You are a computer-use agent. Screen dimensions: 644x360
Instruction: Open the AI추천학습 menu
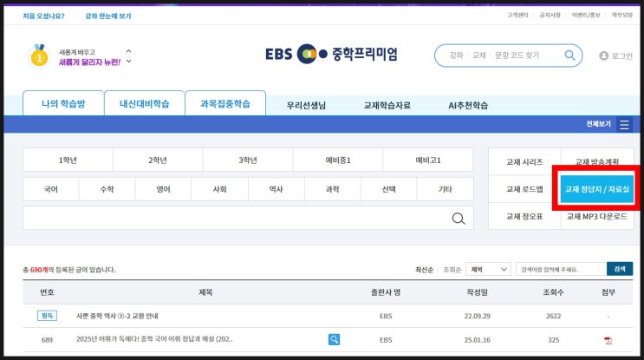[x=468, y=106]
